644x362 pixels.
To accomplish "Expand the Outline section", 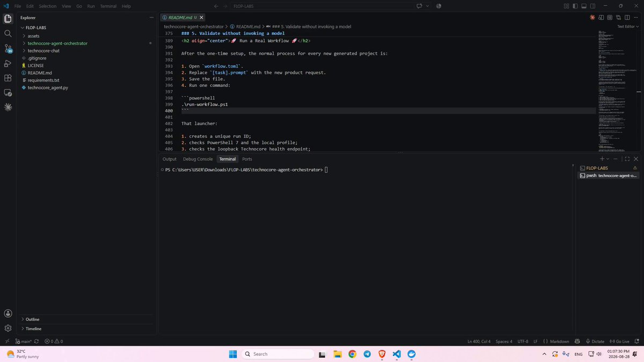I will pos(33,319).
